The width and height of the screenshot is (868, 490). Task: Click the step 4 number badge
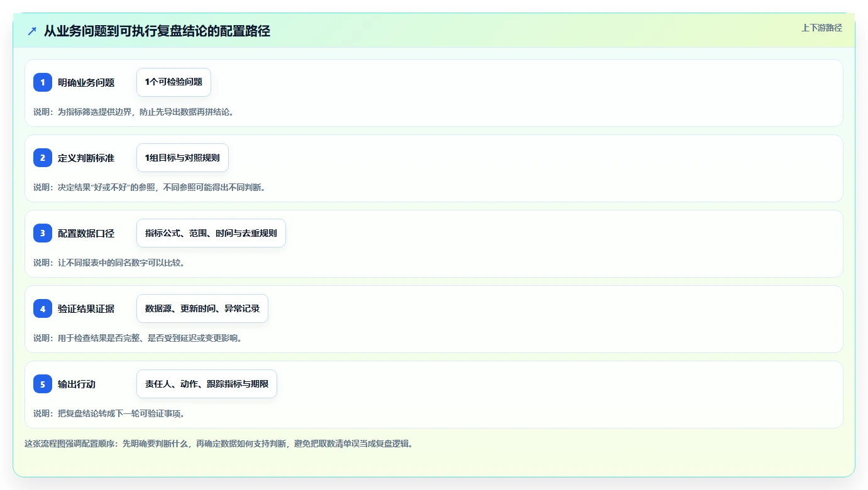(x=43, y=308)
